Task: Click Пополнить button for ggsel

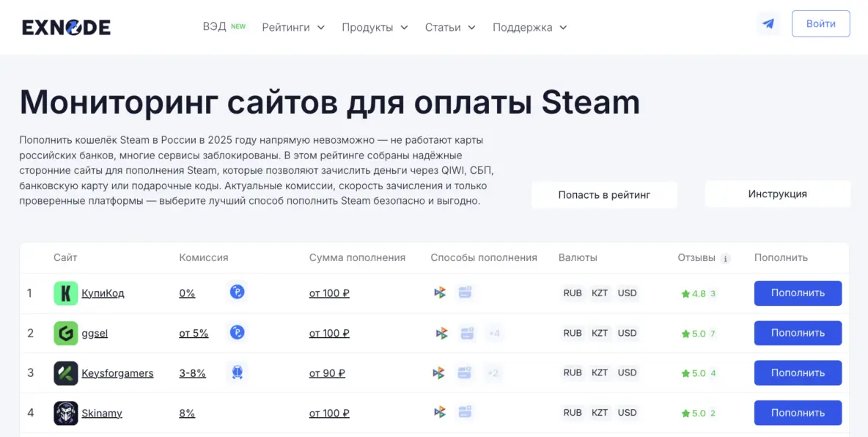Action: coord(798,333)
